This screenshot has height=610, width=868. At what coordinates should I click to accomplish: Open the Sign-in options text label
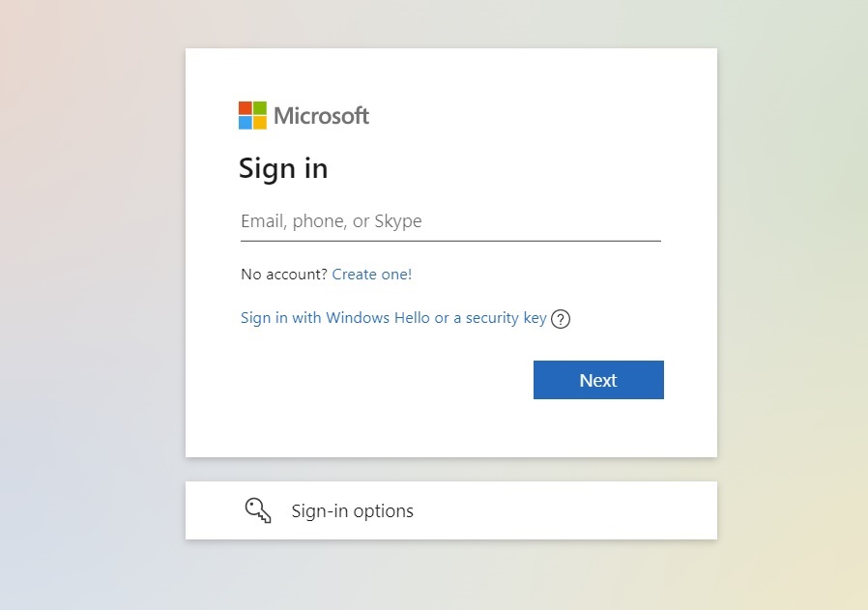click(352, 510)
